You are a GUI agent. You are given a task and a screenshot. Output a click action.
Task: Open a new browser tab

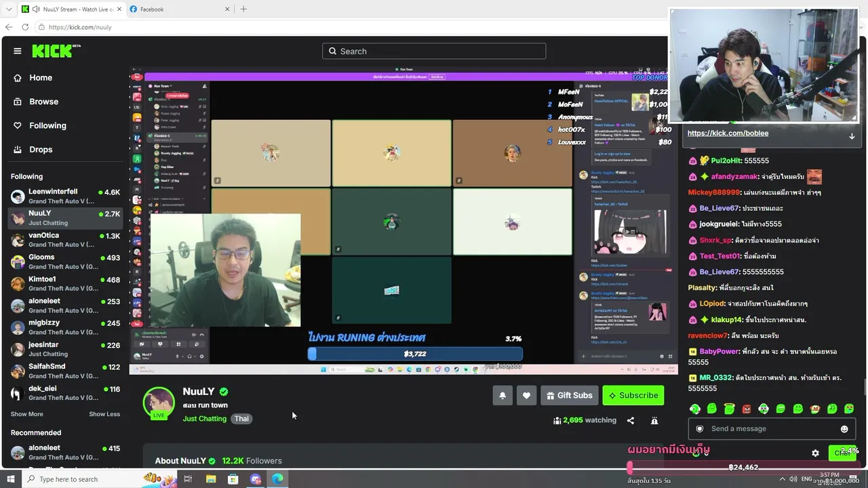243,9
